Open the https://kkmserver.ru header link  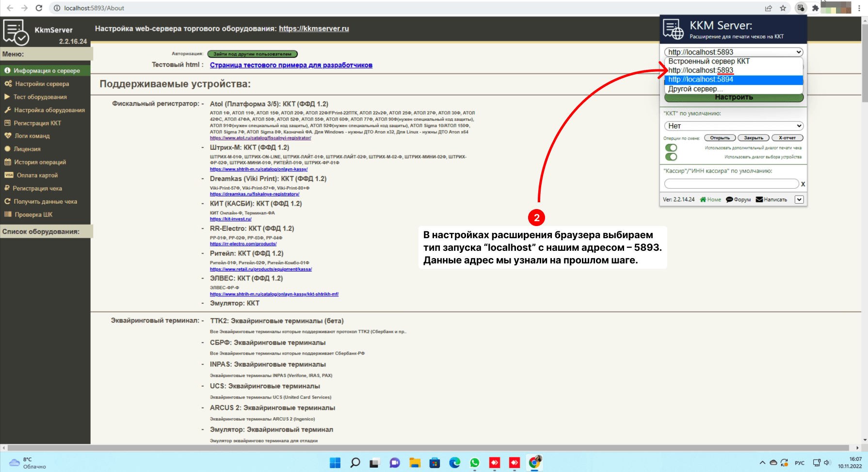tap(314, 29)
